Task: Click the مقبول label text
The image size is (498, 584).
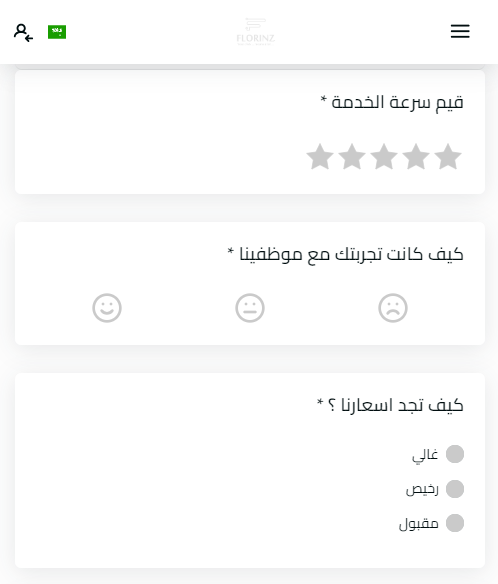Action: 419,524
